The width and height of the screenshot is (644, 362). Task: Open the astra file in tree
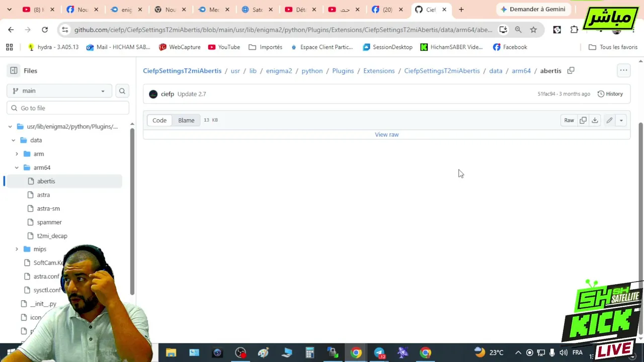pos(43,195)
